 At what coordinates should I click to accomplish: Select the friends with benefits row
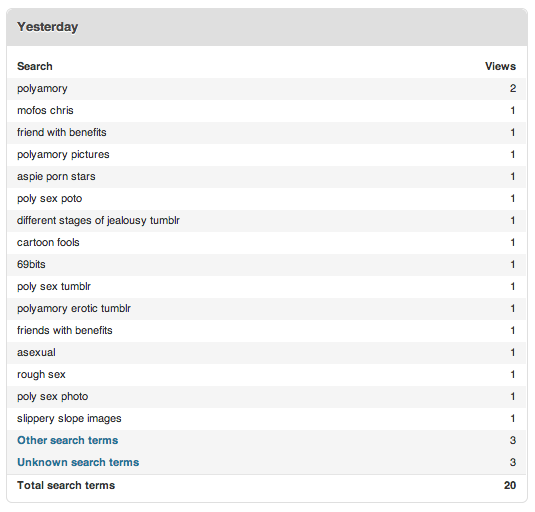click(x=266, y=331)
